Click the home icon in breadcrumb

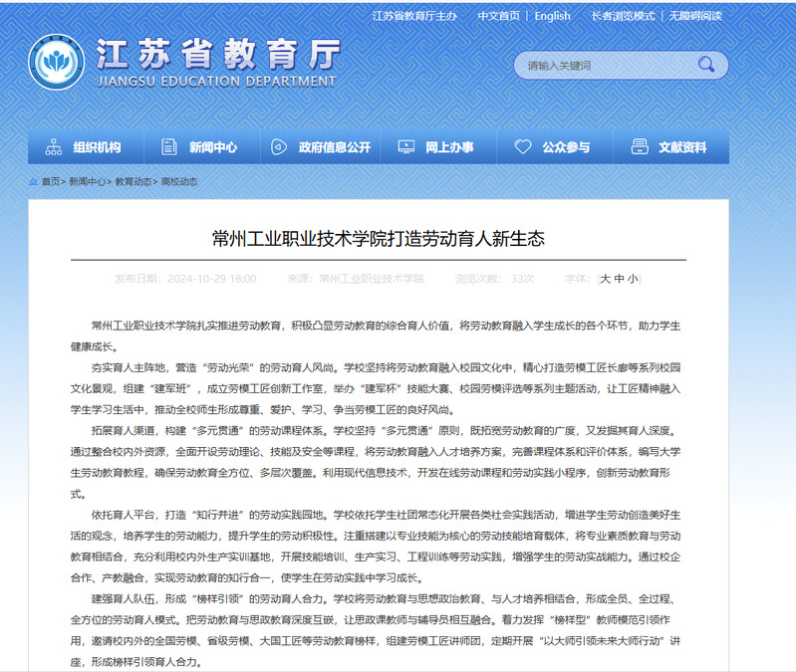pyautogui.click(x=33, y=182)
